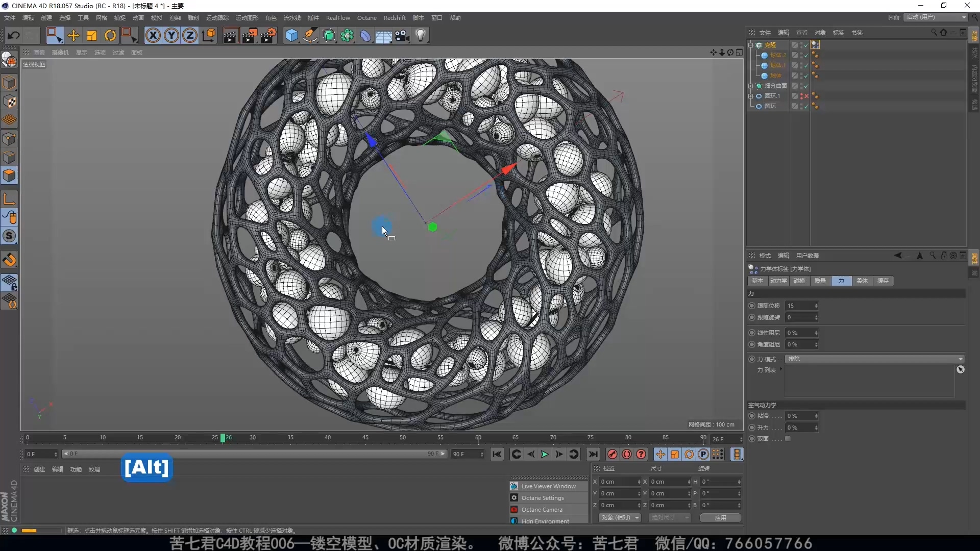
Task: Click the 力 列表 picker arrow icon
Action: click(961, 369)
